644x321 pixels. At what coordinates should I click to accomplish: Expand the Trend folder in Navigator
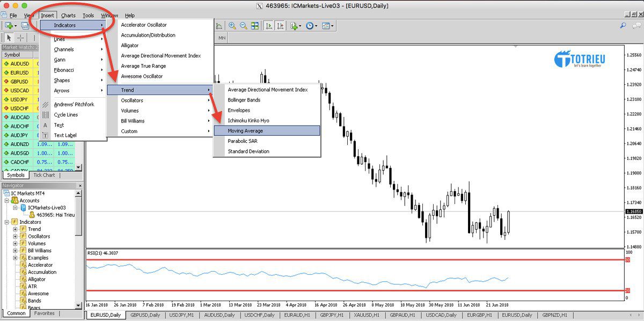coord(16,229)
